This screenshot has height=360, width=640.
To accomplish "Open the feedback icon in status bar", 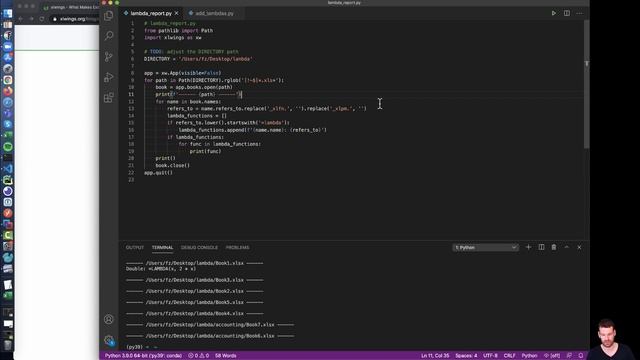I will [569, 356].
